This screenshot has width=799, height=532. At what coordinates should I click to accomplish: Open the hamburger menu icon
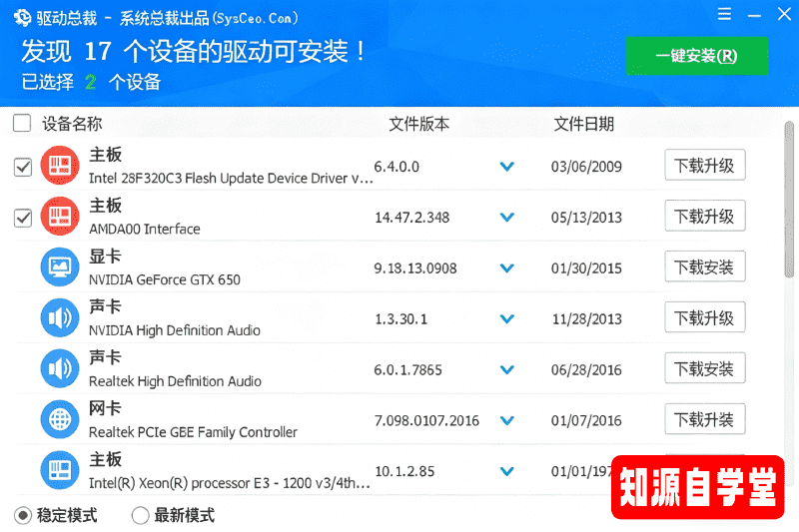724,14
